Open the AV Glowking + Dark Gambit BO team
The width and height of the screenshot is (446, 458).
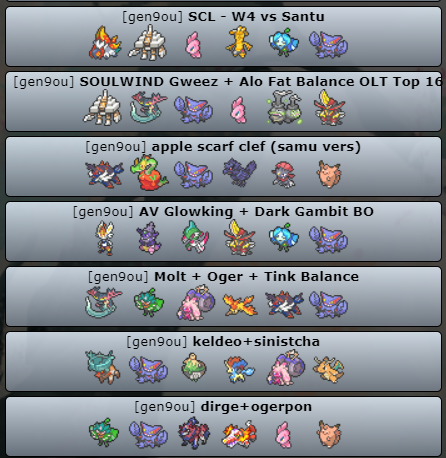[x=223, y=232]
